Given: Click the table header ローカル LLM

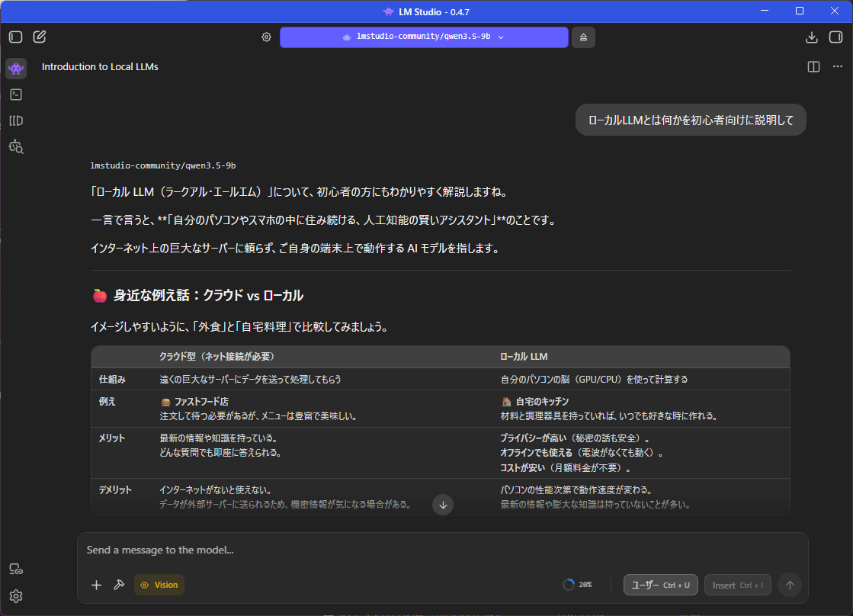Looking at the screenshot, I should point(524,357).
